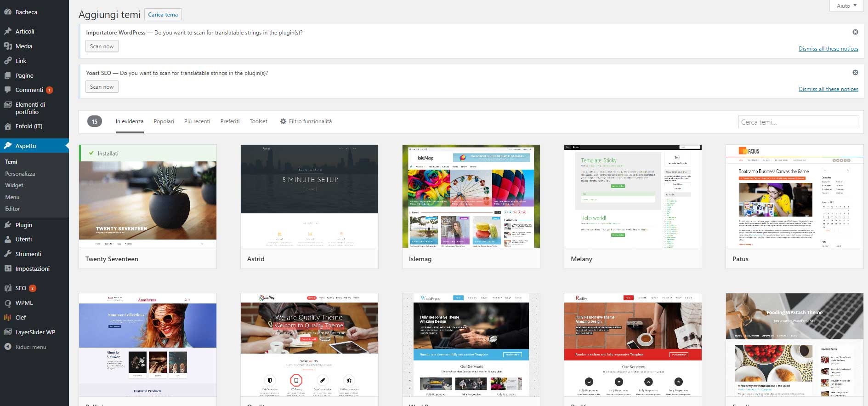This screenshot has height=406, width=868.
Task: Switch to Popolari tab
Action: coord(164,121)
